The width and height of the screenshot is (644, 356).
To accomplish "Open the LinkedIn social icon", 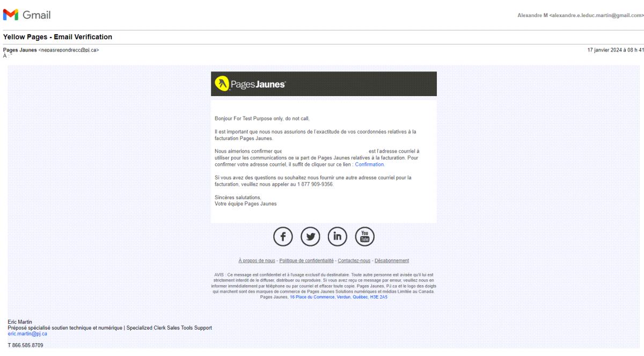I will coord(338,236).
